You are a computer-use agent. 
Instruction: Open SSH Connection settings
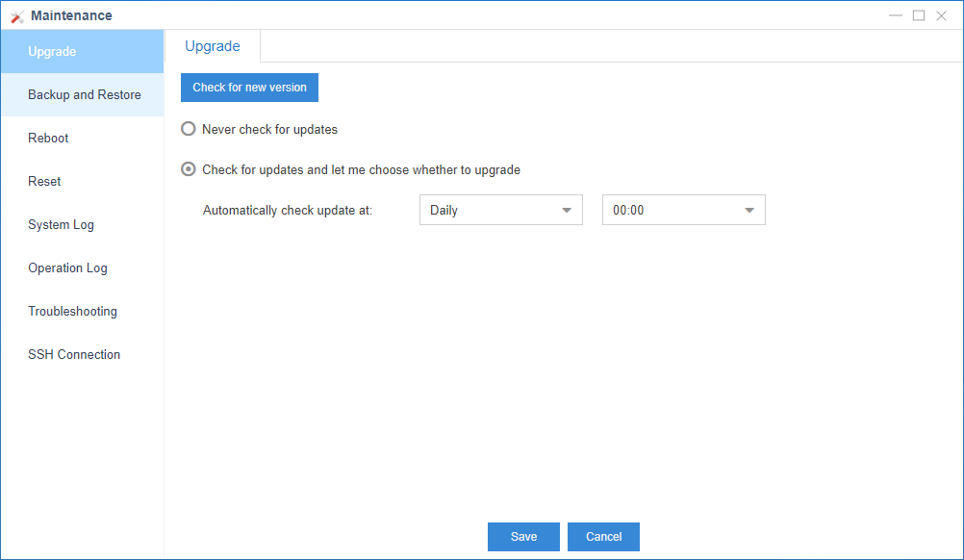pos(74,355)
